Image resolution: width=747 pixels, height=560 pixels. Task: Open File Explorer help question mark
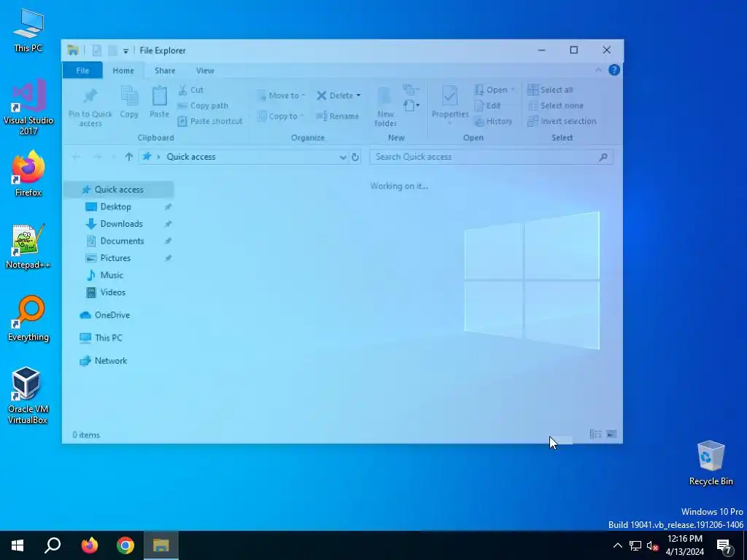[614, 70]
